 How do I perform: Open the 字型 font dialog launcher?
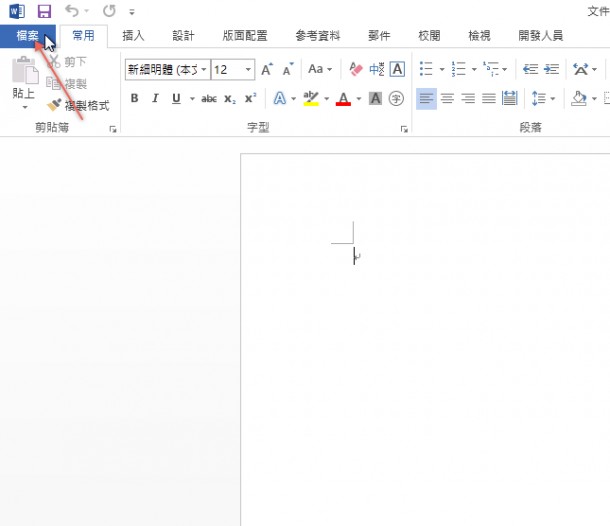pos(404,129)
